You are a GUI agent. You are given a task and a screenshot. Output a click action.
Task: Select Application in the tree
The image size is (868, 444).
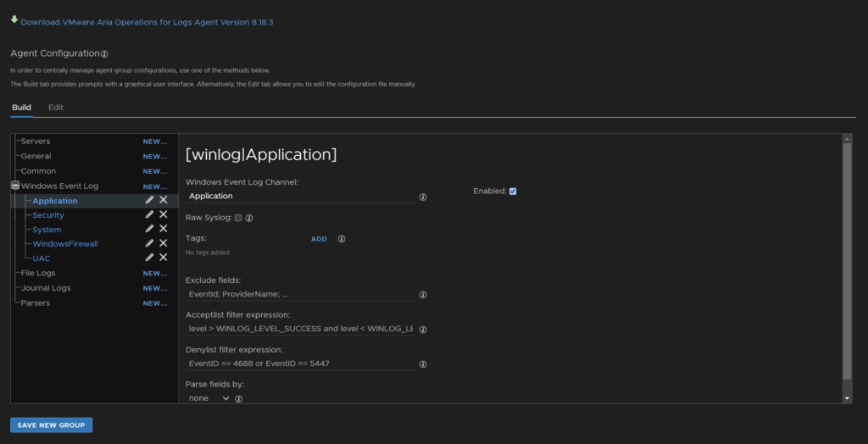(x=55, y=201)
